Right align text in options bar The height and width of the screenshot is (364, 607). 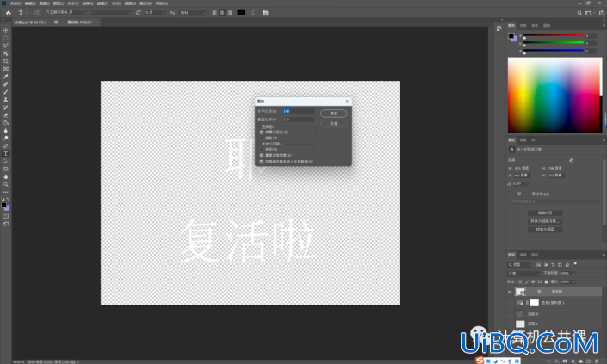click(230, 13)
